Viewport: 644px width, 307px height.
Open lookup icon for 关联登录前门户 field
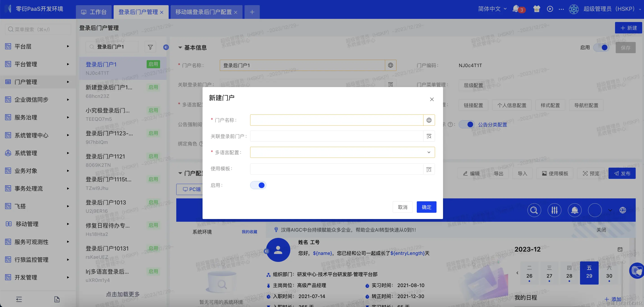coord(429,136)
